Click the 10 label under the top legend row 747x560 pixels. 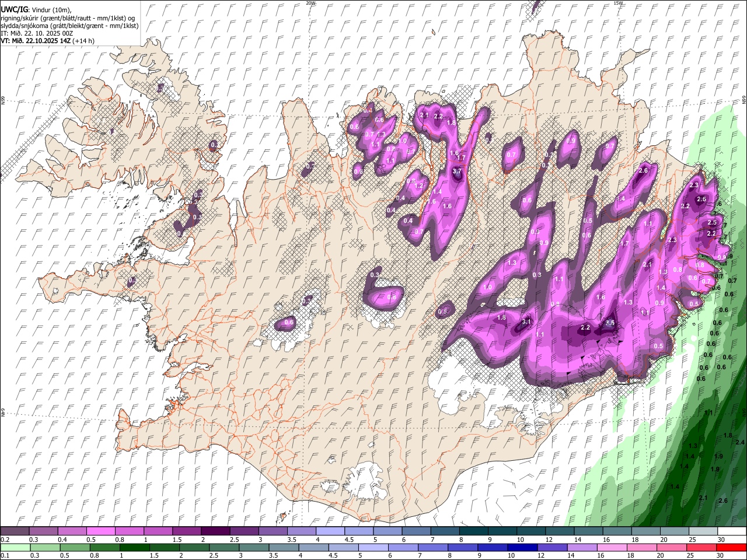(520, 540)
